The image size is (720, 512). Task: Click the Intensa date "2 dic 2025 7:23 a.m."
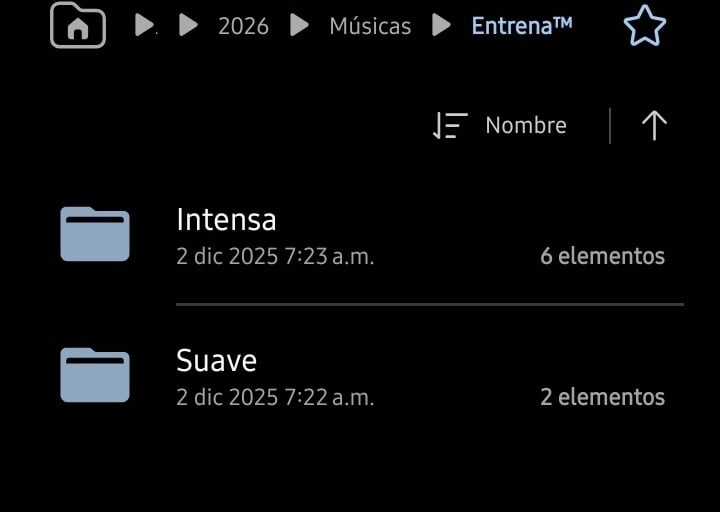(275, 256)
